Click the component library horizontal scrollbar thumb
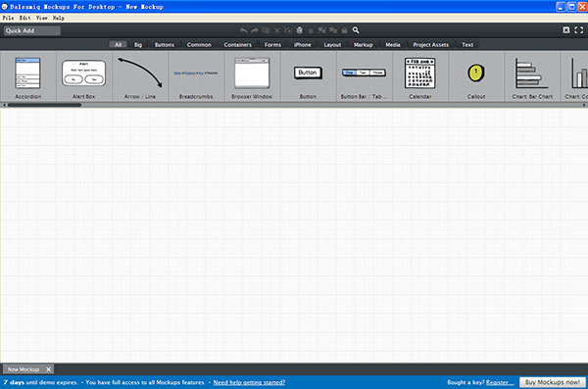The height and width of the screenshot is (389, 588). tap(44, 105)
